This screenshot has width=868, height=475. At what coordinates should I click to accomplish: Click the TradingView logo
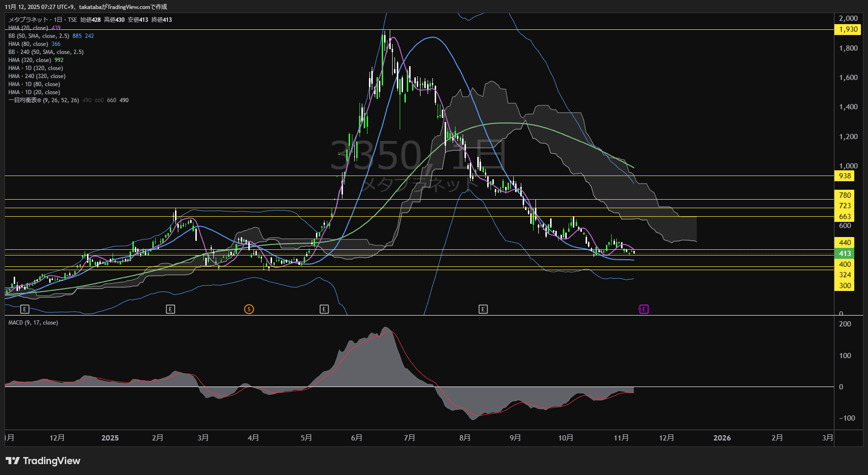(x=43, y=461)
